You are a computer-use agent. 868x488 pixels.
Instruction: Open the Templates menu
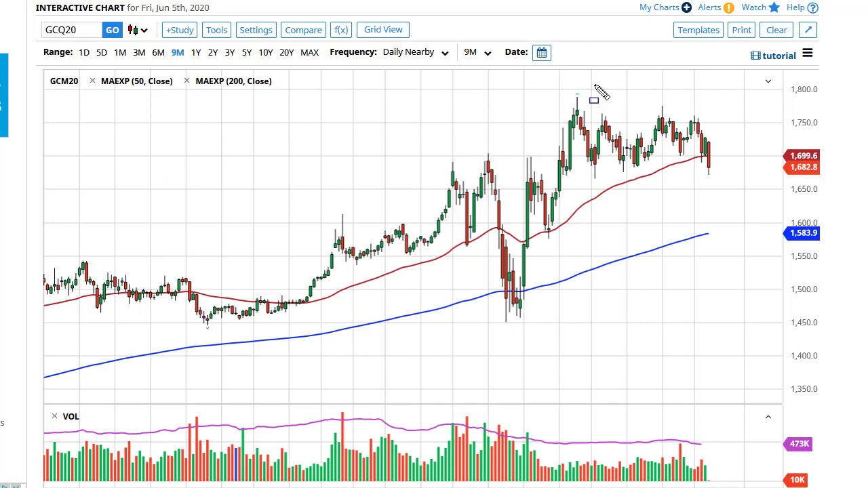click(x=698, y=30)
